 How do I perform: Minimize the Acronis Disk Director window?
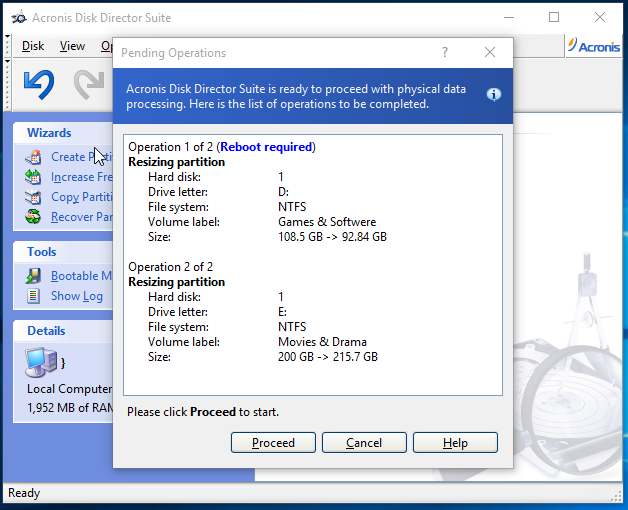pos(509,18)
